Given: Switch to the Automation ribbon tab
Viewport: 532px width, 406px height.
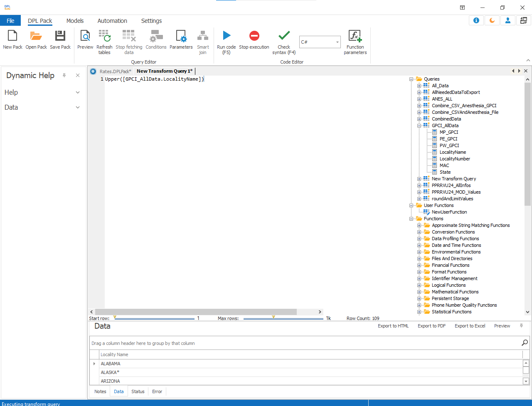Looking at the screenshot, I should pos(112,21).
